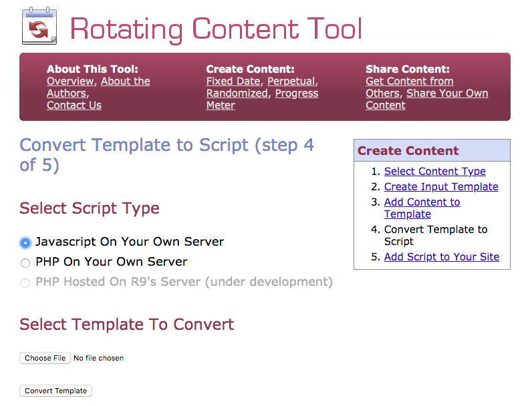The width and height of the screenshot is (532, 406).
Task: Select Javascript On Your Own Server radio
Action: (25, 242)
